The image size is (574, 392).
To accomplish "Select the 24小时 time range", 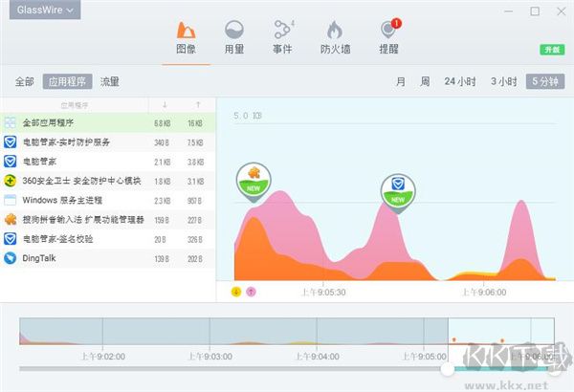I will (x=460, y=82).
